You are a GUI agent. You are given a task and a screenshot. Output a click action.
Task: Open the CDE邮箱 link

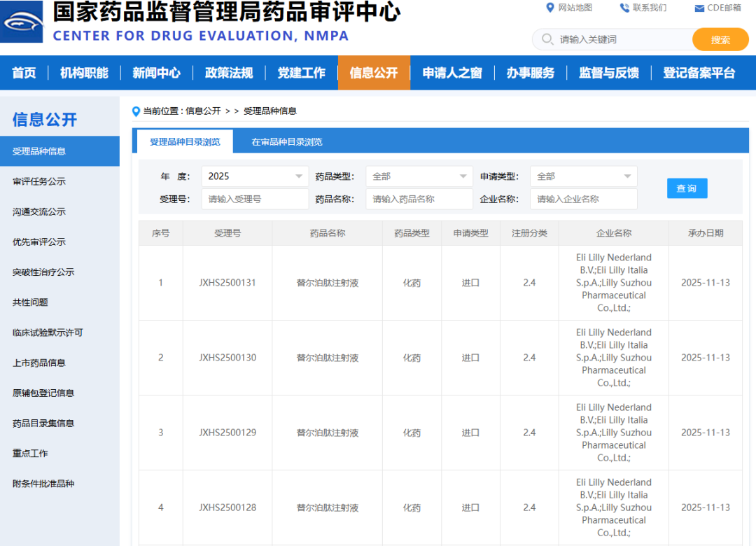tap(724, 8)
